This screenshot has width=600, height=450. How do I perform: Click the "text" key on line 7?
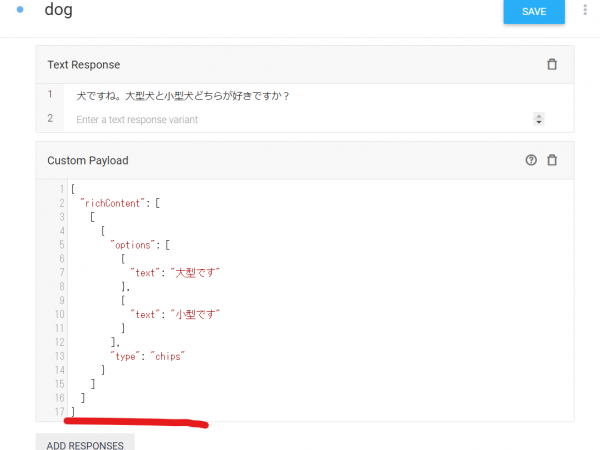145,273
